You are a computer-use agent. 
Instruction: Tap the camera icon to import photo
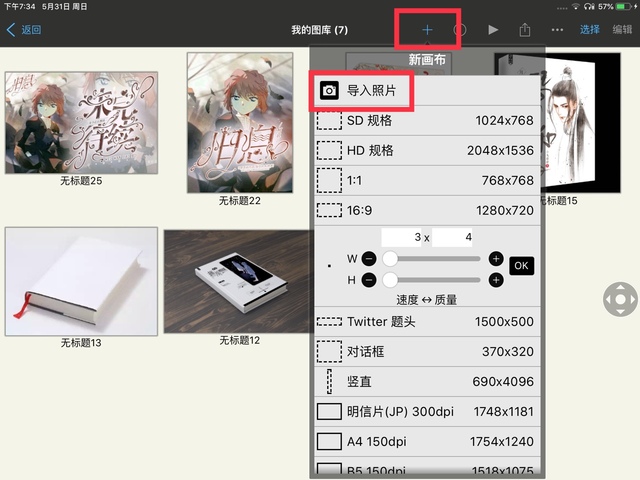[329, 91]
